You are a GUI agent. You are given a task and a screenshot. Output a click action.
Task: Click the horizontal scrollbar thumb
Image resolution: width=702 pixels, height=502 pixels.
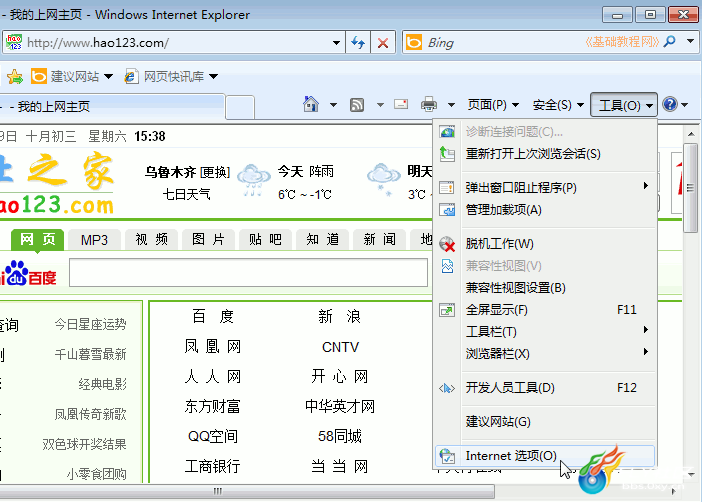coord(247,491)
